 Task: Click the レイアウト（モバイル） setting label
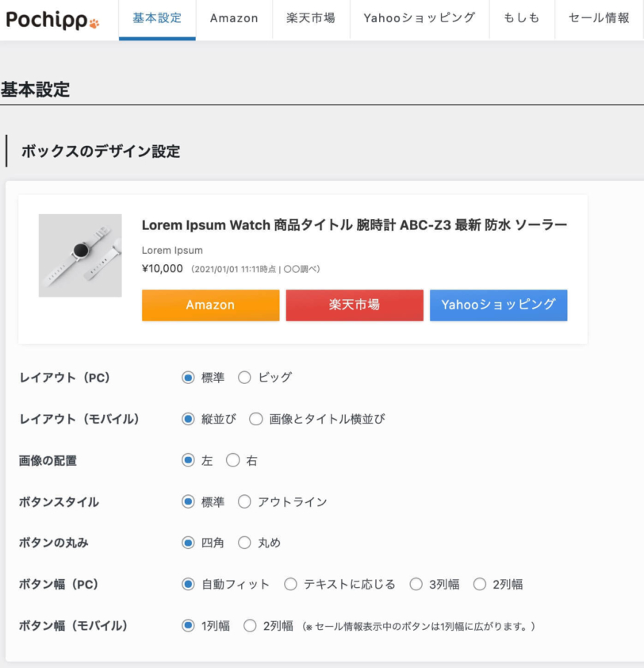coord(79,419)
